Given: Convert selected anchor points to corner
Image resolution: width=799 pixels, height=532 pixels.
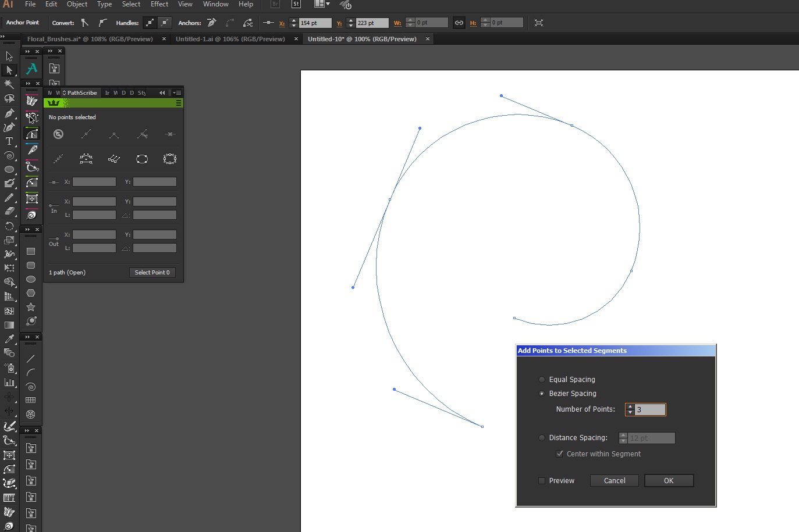Looking at the screenshot, I should (85, 23).
